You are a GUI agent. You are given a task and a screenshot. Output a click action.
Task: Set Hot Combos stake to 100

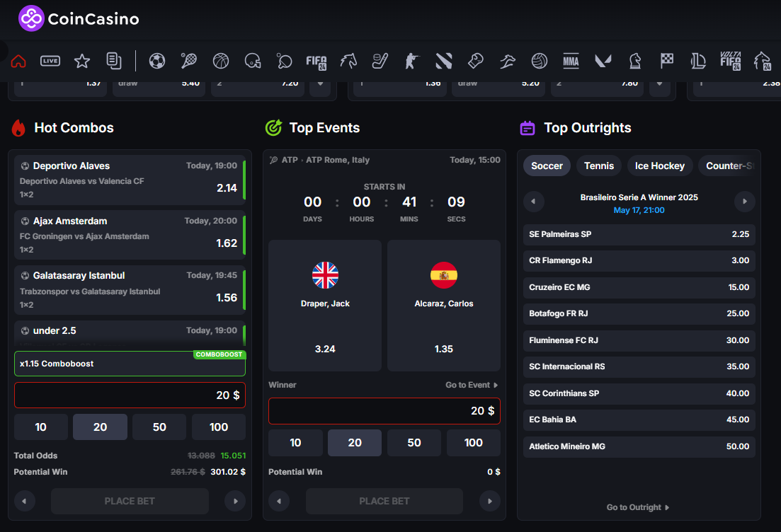point(219,427)
